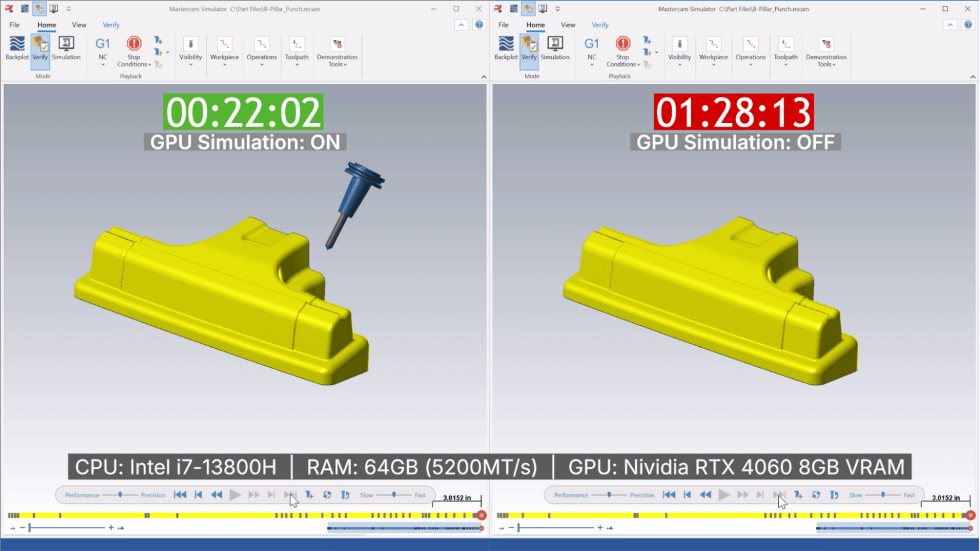Click the red timeline end marker
Screen dimensions: 980x551
pos(482,515)
